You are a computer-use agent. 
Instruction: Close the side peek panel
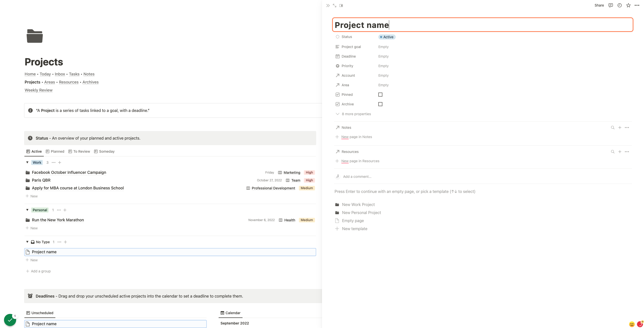coord(328,6)
